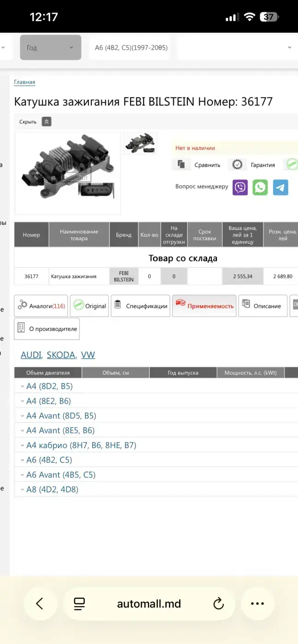Open Telegram messenger icon
Viewport: 298px width, 644px height.
click(280, 187)
